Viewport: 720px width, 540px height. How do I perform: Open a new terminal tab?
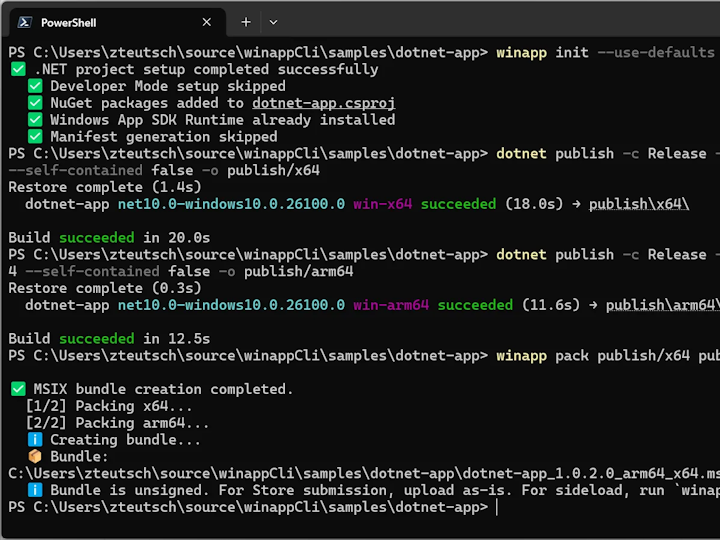(246, 22)
